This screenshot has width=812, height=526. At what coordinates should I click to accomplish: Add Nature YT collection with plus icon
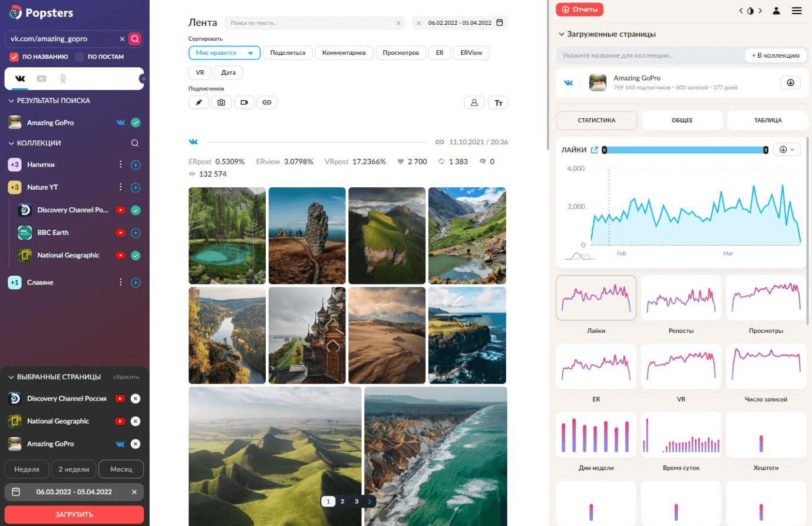(136, 187)
